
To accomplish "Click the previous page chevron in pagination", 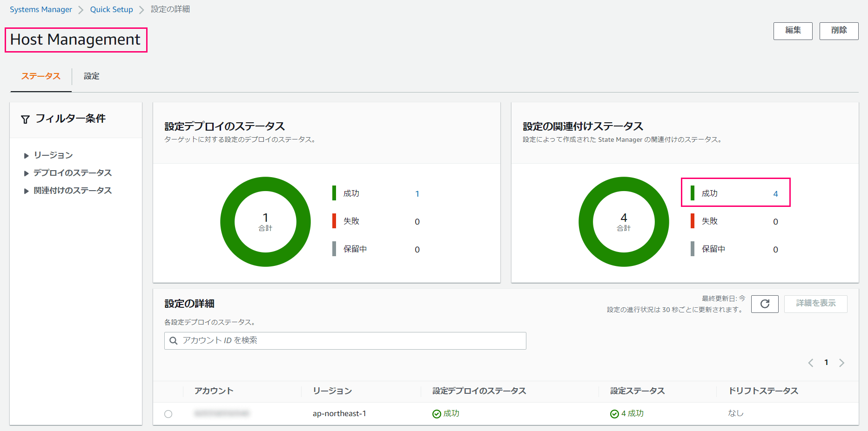I will pyautogui.click(x=811, y=363).
